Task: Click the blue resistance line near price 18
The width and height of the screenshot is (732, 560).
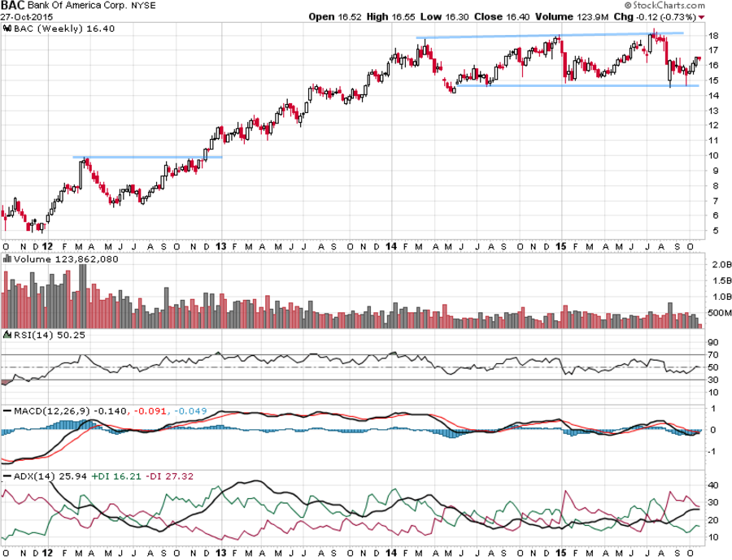Action: coord(550,35)
